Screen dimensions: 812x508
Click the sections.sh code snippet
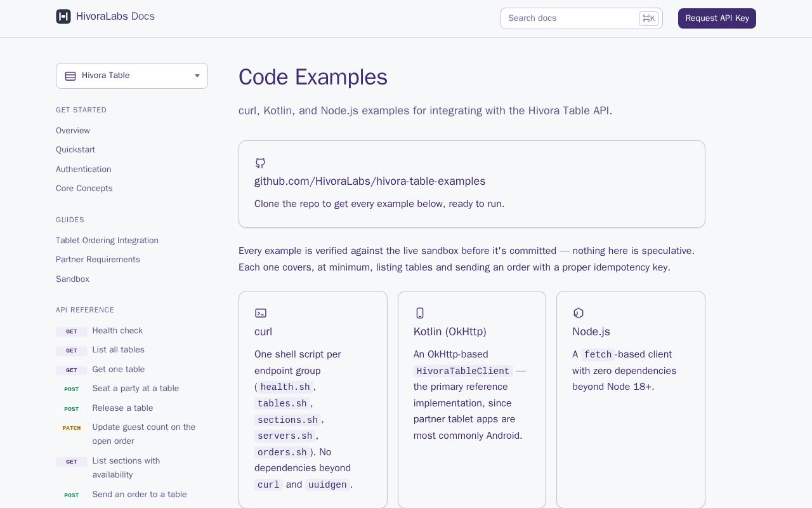[x=288, y=420]
